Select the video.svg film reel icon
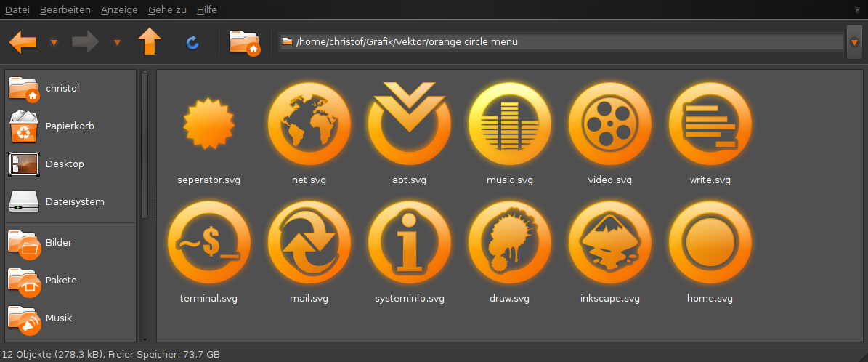This screenshot has width=868, height=362. [609, 123]
